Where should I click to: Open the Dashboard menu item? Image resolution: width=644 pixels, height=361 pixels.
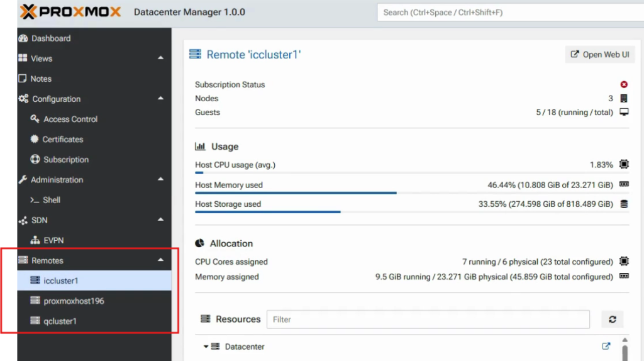50,38
